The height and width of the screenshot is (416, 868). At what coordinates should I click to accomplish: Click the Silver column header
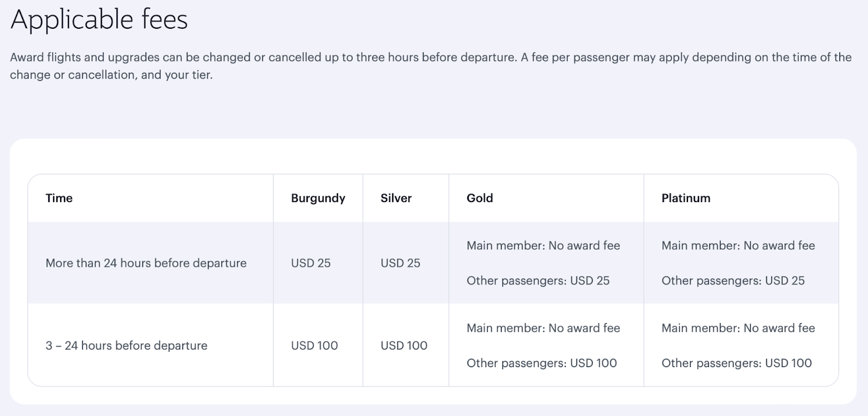pos(396,198)
